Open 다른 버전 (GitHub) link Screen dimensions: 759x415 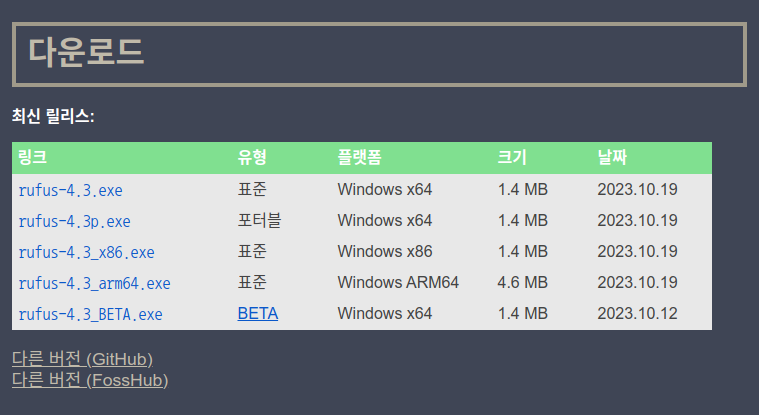pyautogui.click(x=82, y=359)
